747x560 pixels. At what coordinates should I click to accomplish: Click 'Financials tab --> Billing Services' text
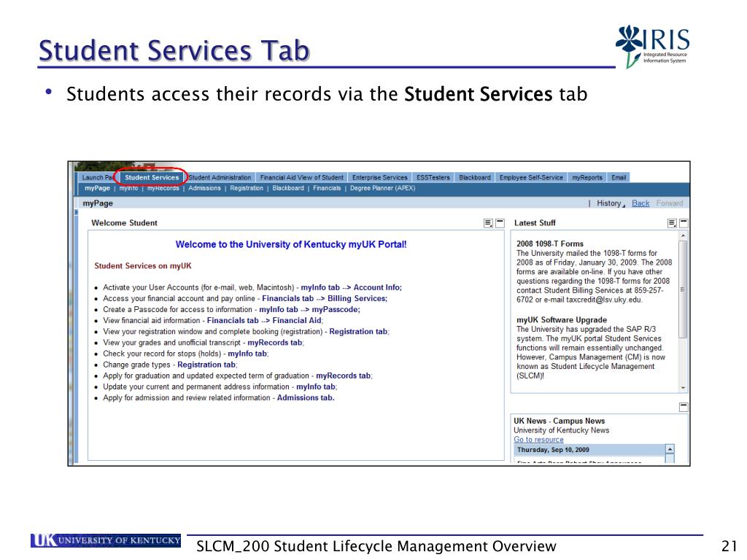(x=325, y=298)
